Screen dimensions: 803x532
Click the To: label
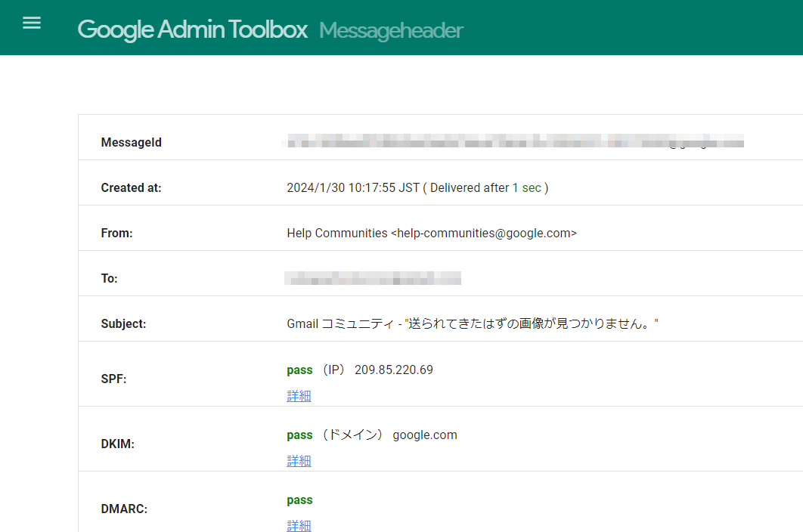click(x=109, y=279)
